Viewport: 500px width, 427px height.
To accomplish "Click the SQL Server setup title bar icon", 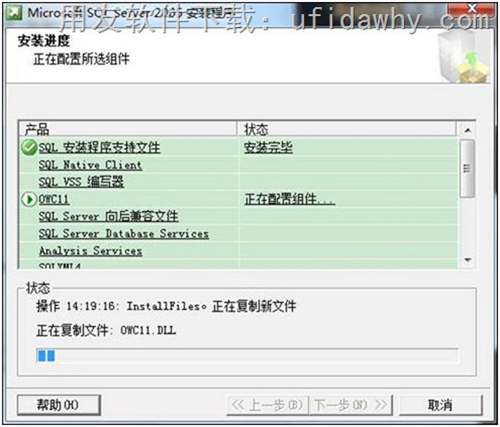I will [15, 13].
